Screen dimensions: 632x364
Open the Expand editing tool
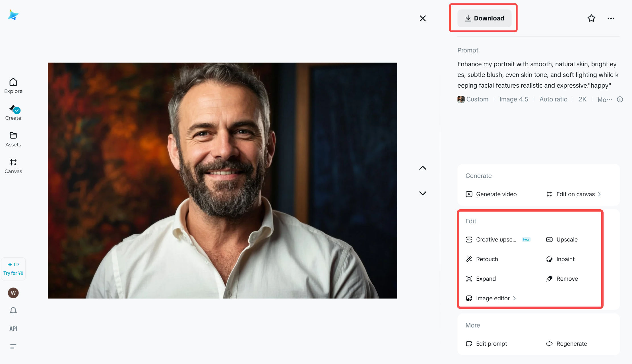click(486, 278)
